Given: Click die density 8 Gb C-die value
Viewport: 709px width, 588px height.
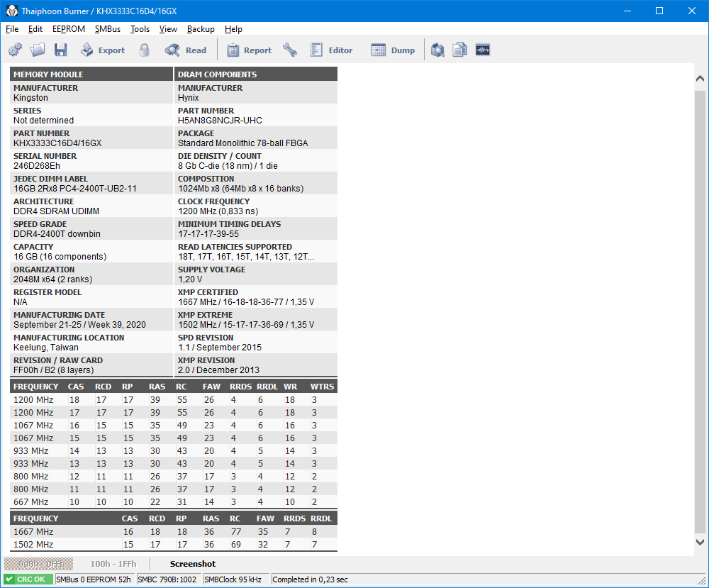Looking at the screenshot, I should tap(228, 165).
